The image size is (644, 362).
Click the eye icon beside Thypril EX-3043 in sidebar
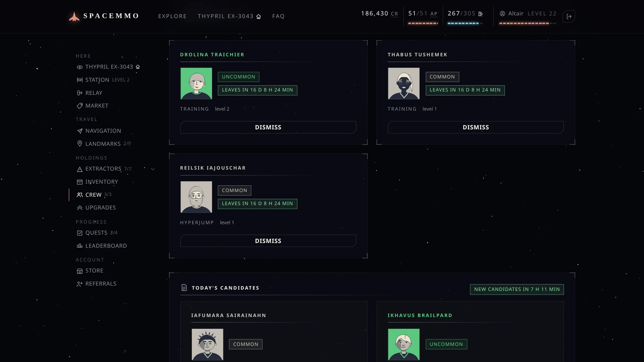coord(79,67)
